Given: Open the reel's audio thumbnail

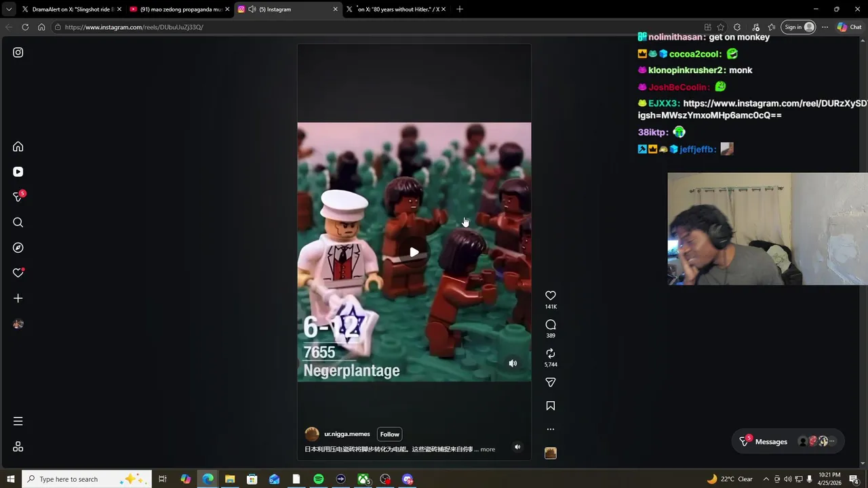Looking at the screenshot, I should (551, 453).
